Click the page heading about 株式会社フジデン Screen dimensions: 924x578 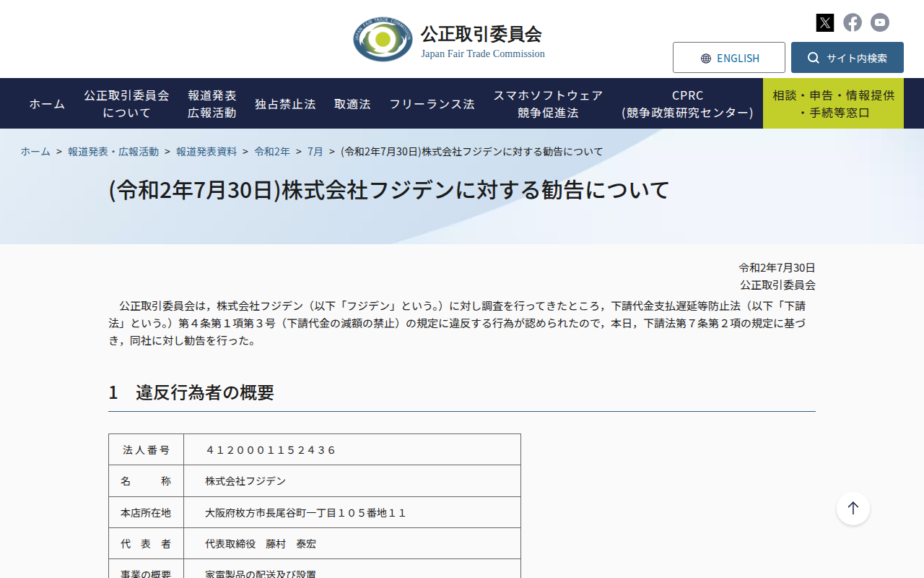389,190
